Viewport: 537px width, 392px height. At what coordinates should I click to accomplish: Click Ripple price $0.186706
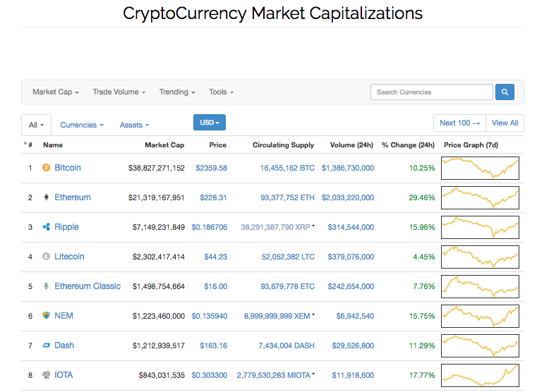[x=210, y=227]
